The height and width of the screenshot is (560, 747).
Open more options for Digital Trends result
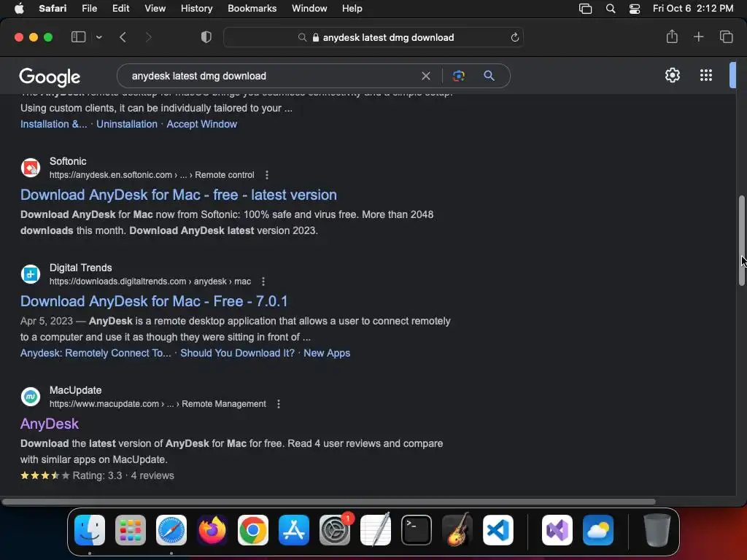(x=263, y=281)
